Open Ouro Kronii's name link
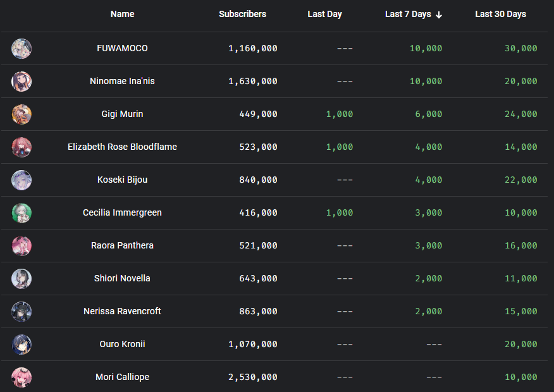The image size is (554, 392). click(122, 344)
